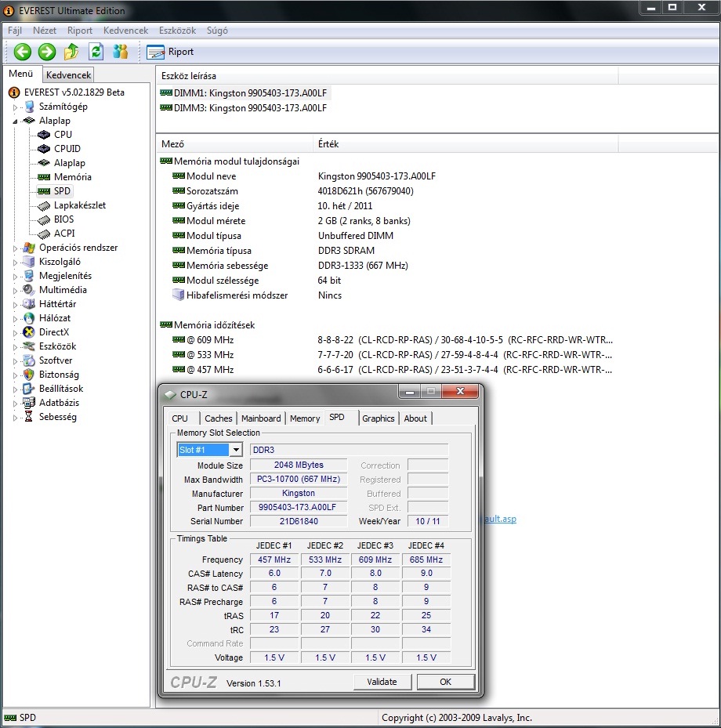Screen dimensions: 721x728
Task: Open the Fájl menu
Action: click(x=15, y=31)
